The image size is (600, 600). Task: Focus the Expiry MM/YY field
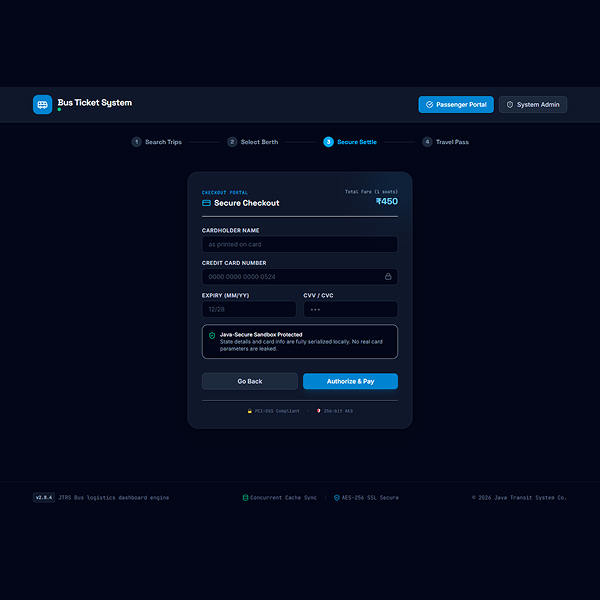249,309
